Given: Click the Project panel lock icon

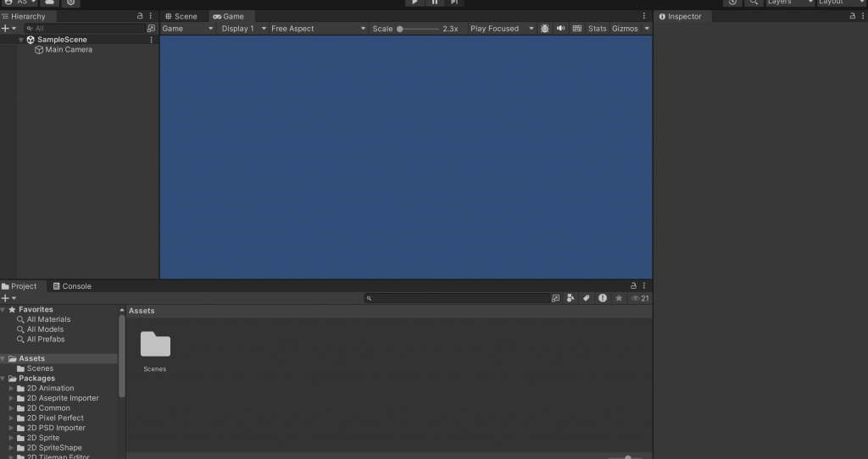Looking at the screenshot, I should coord(633,286).
